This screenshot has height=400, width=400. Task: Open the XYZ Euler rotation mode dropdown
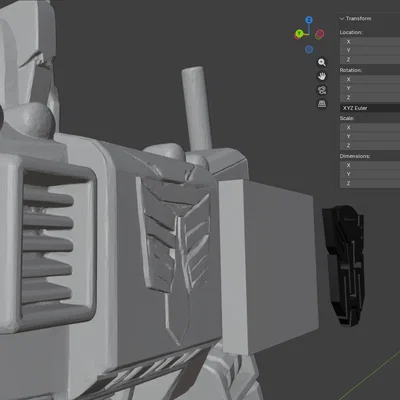coord(370,108)
